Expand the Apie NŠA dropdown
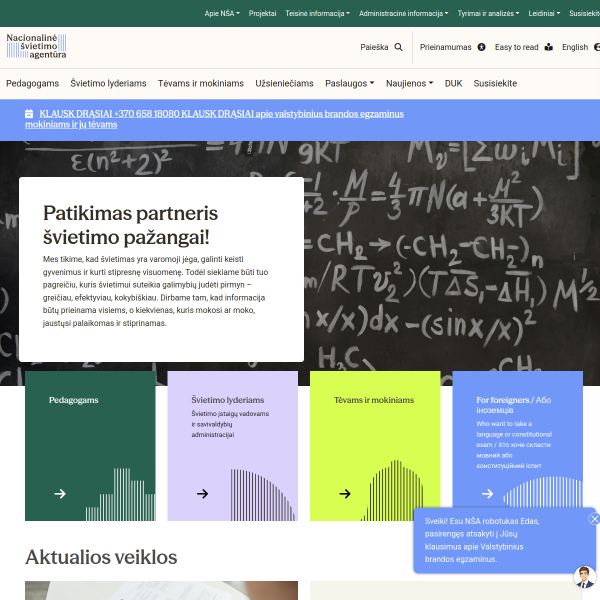The image size is (600, 600). [222, 13]
